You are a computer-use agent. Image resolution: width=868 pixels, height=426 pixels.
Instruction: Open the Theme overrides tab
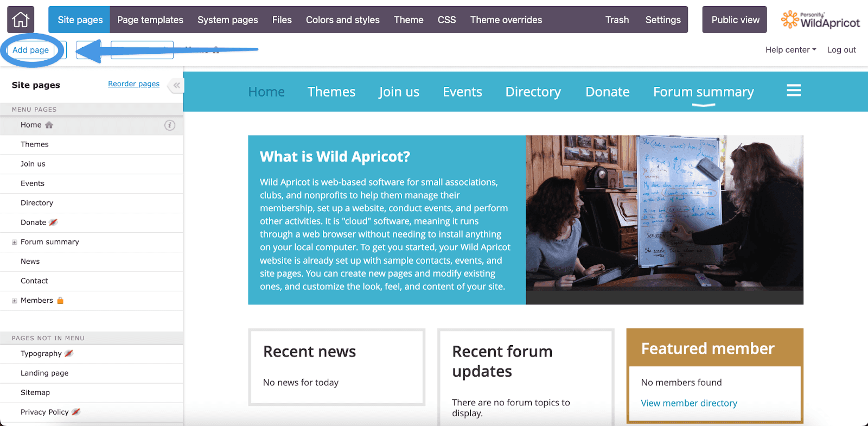click(506, 20)
